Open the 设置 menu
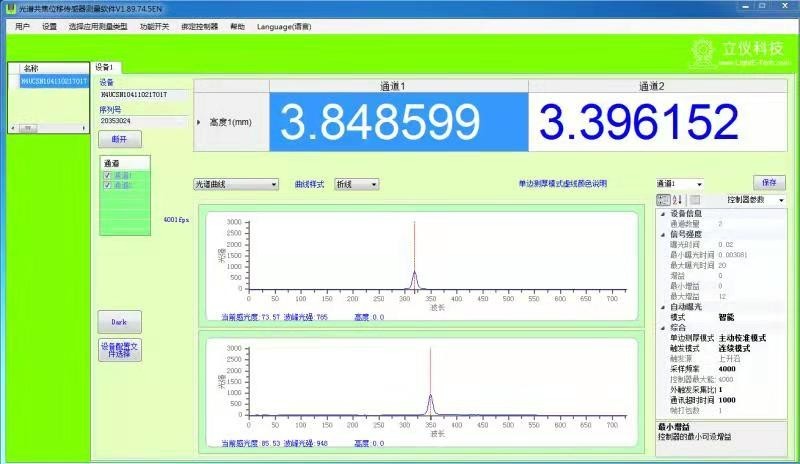800x464 pixels. (x=50, y=26)
